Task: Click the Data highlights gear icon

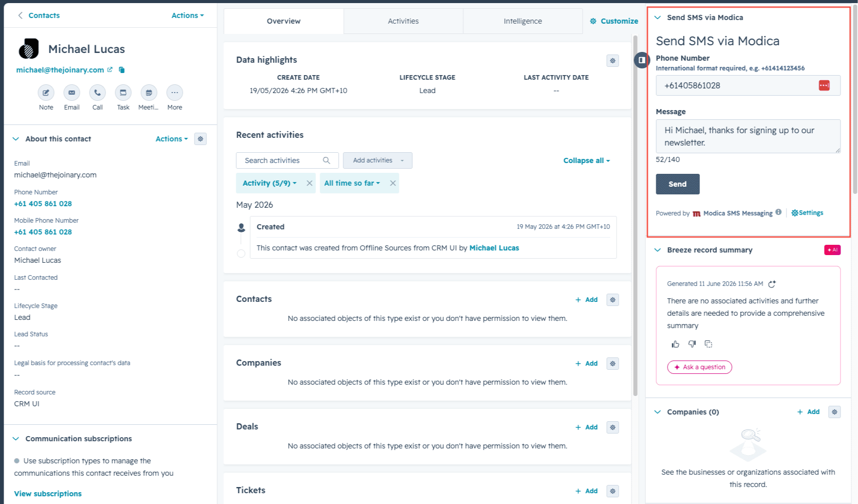Action: pyautogui.click(x=612, y=61)
